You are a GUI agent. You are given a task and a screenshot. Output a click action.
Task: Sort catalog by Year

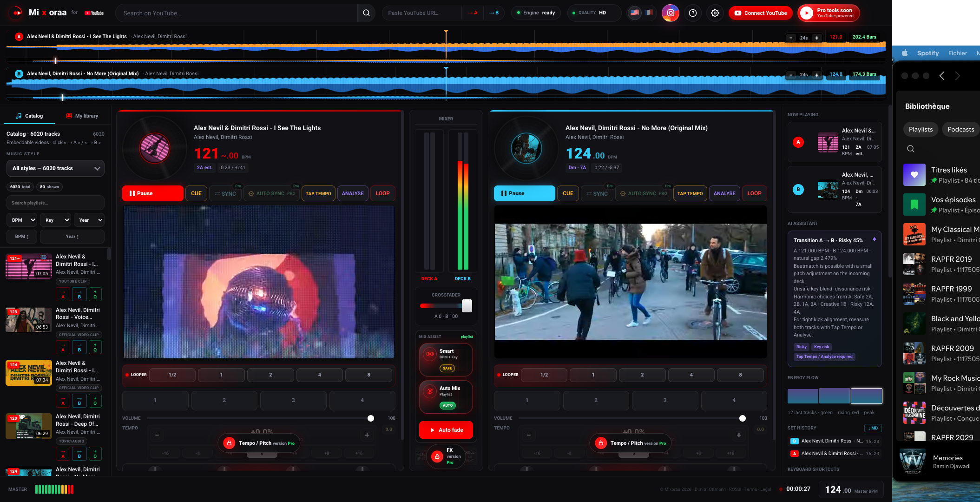[72, 237]
